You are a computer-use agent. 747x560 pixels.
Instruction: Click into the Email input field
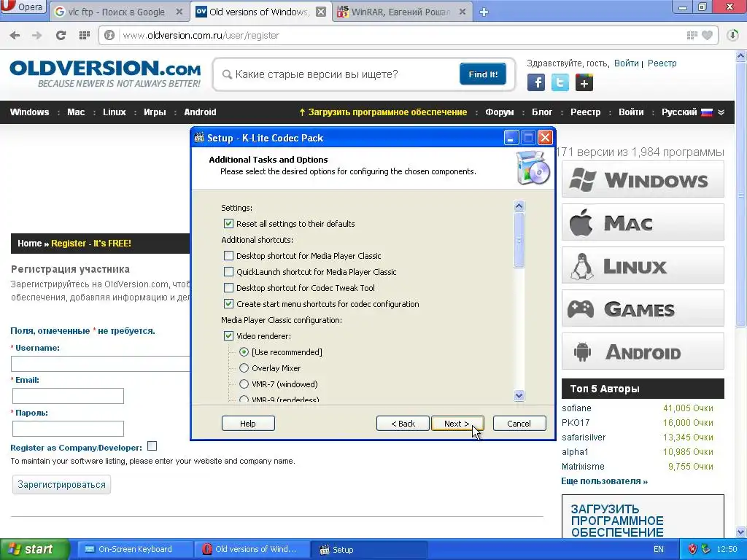(68, 396)
